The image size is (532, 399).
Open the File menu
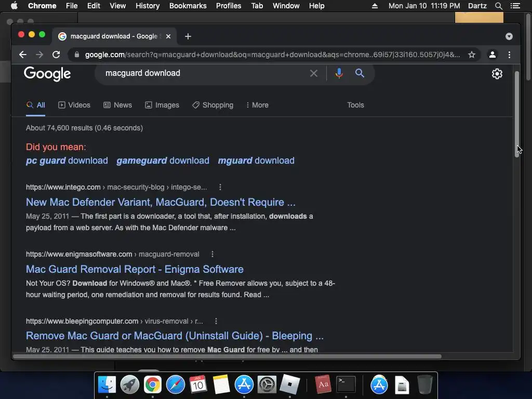[x=72, y=6]
